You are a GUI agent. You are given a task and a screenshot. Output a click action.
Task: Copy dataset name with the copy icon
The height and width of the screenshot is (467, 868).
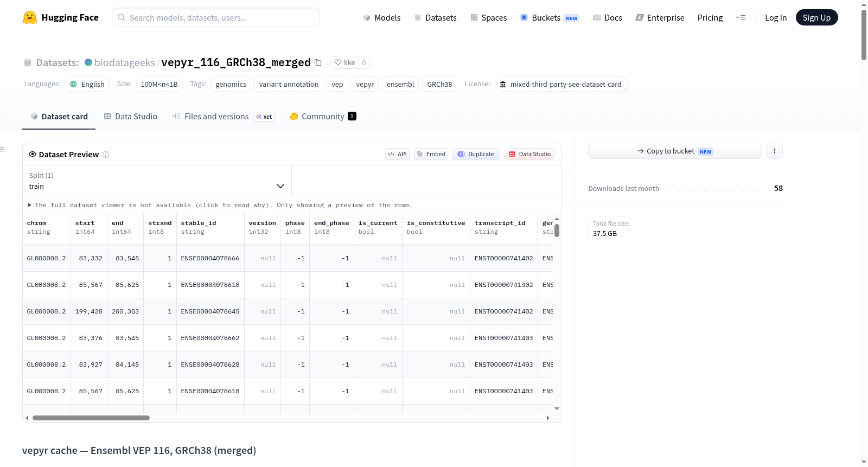coord(318,62)
